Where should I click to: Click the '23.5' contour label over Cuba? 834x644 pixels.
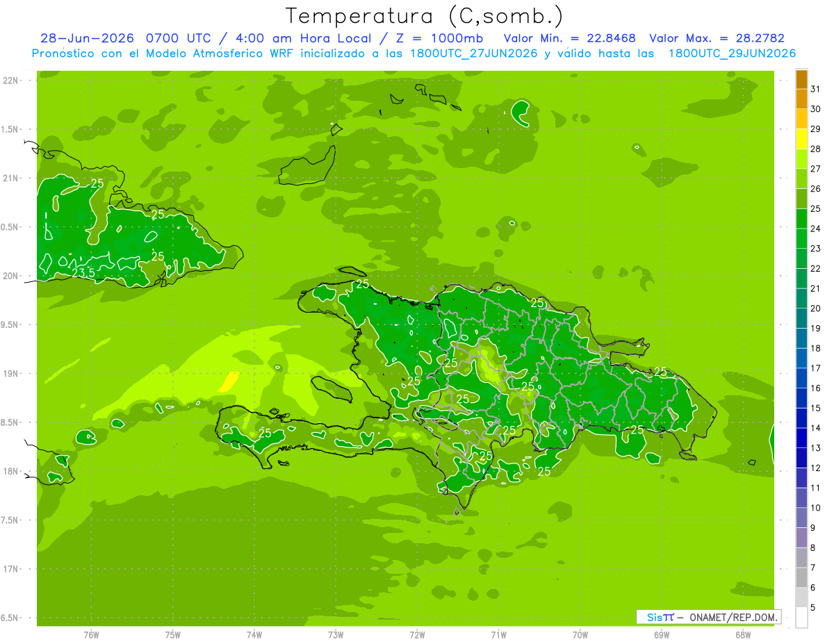point(83,273)
